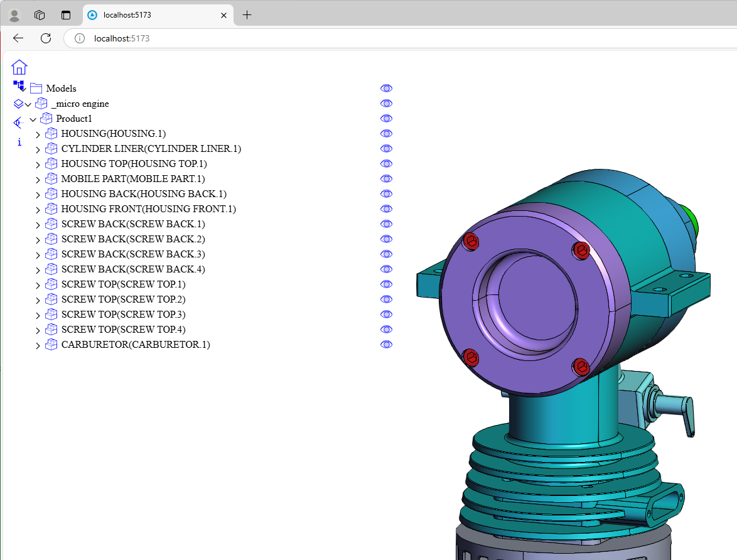
Task: Open the info 'i' icon
Action: tap(19, 142)
